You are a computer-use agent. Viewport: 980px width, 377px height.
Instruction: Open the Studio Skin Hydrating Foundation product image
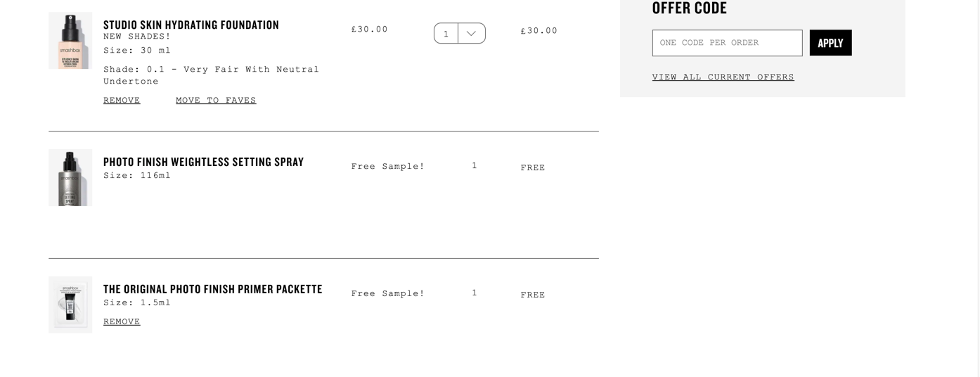pyautogui.click(x=70, y=40)
